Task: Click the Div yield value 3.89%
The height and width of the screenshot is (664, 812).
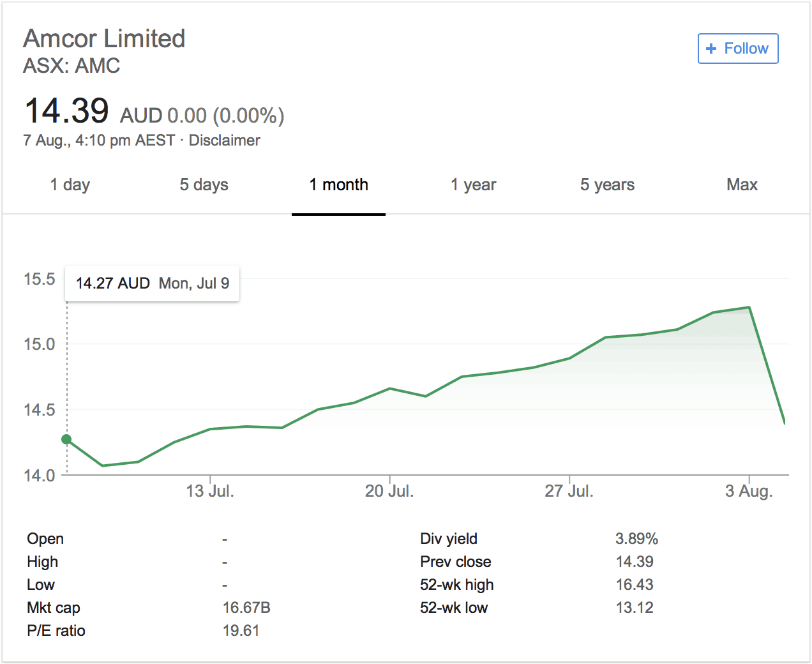Action: 636,539
